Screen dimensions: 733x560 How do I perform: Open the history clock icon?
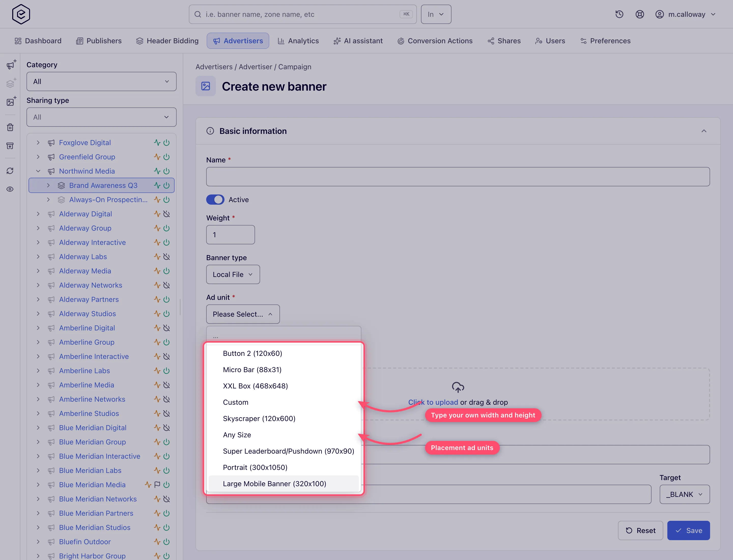(x=619, y=14)
